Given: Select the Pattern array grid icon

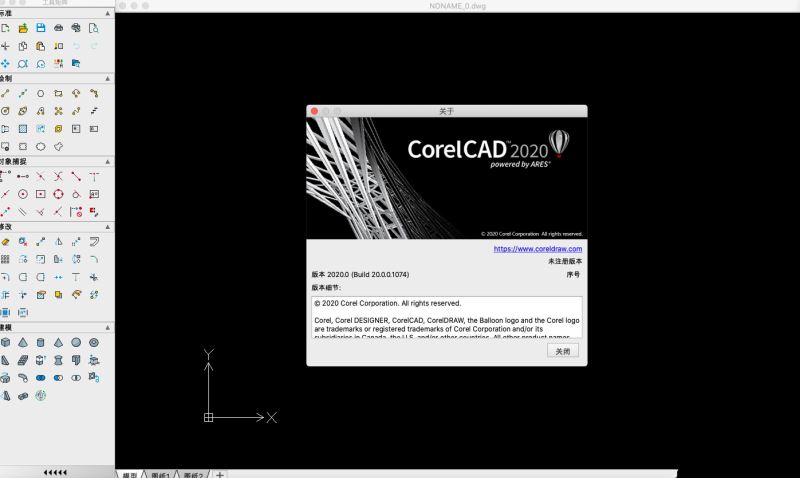Looking at the screenshot, I should coord(5,259).
